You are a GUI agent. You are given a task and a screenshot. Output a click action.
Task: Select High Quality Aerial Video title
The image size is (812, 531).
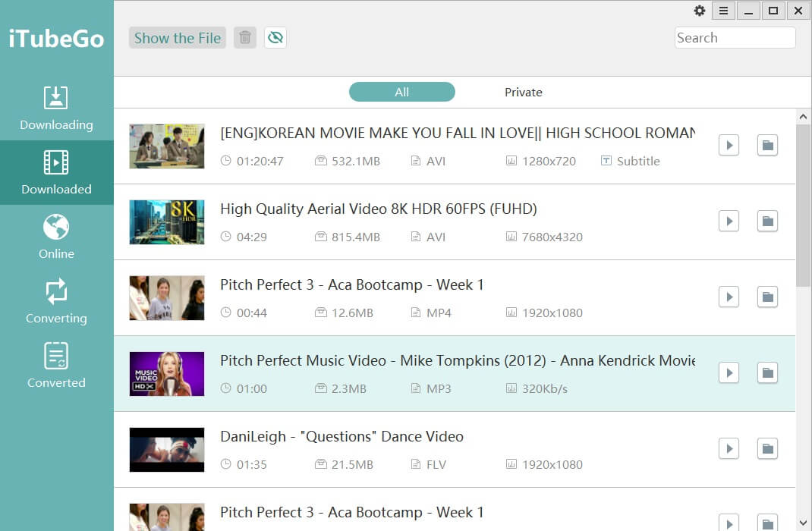click(x=379, y=209)
